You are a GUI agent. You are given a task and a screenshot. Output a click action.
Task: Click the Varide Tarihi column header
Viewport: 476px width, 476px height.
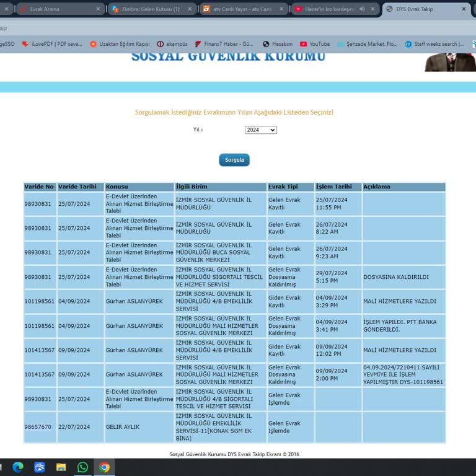tap(81, 187)
